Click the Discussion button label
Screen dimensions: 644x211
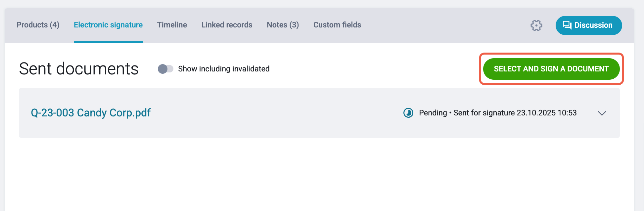click(x=593, y=25)
